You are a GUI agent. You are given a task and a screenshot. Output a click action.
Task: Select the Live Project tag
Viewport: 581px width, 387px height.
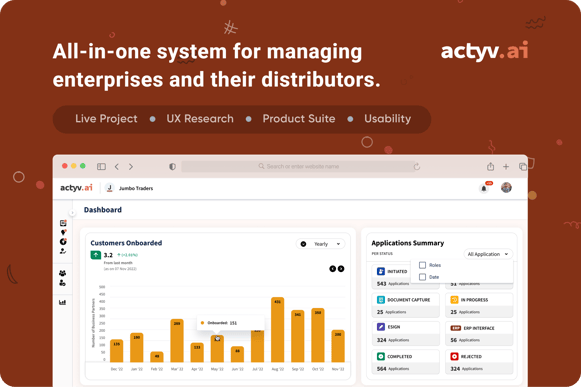pos(106,119)
